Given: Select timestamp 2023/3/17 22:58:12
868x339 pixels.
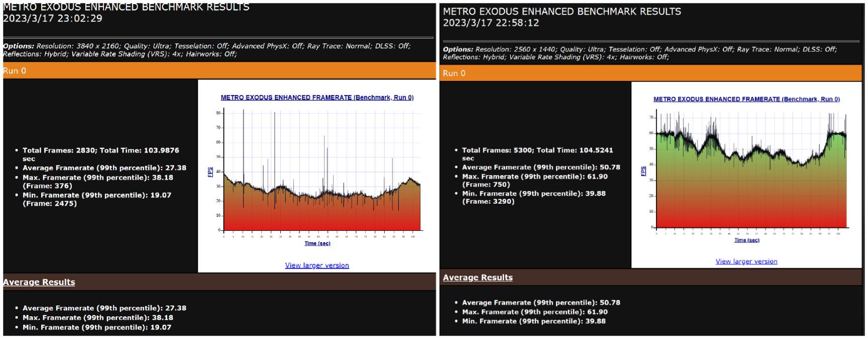Looking at the screenshot, I should tap(491, 23).
